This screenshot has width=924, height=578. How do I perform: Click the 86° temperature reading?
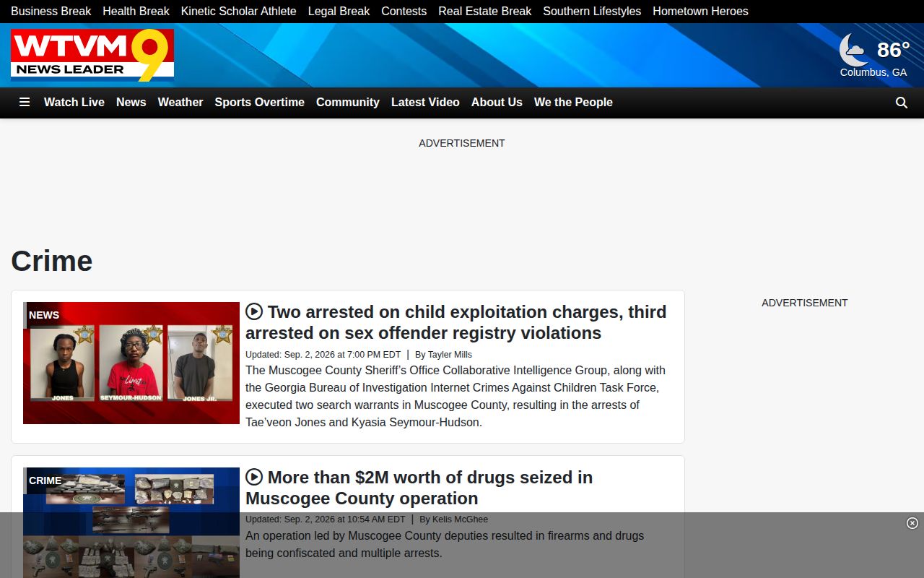(x=893, y=50)
